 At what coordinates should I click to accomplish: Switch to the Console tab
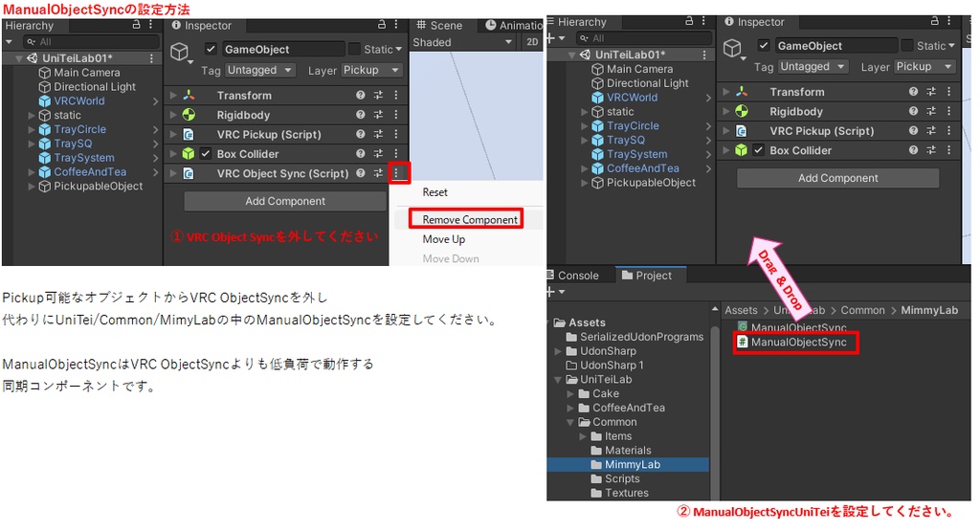pyautogui.click(x=572, y=275)
